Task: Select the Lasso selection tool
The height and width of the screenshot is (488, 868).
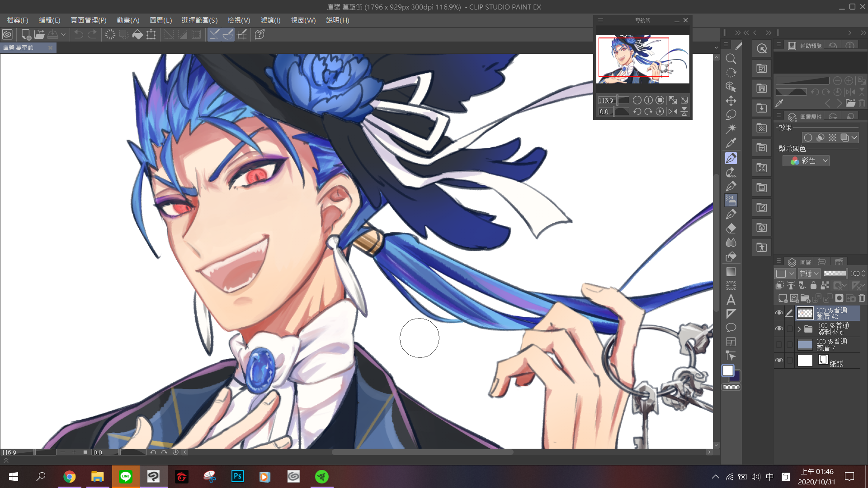Action: pos(731,115)
